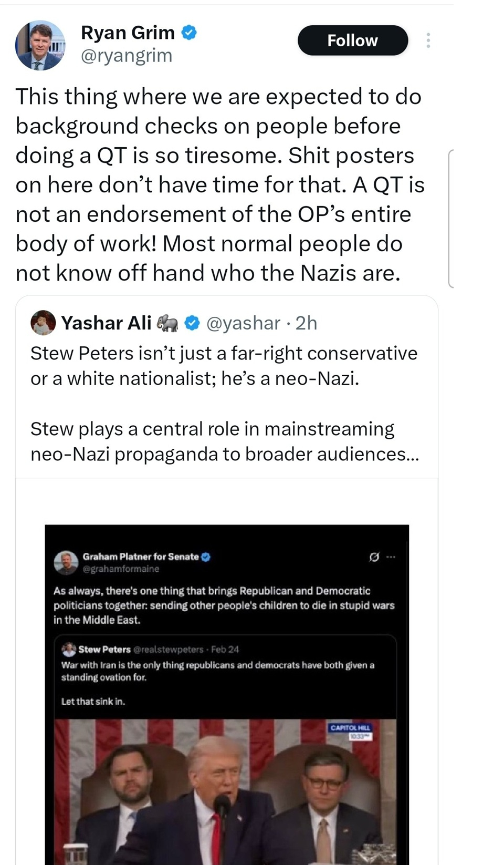Click Graham Platner's verified badge
504x865 pixels.
click(x=206, y=557)
